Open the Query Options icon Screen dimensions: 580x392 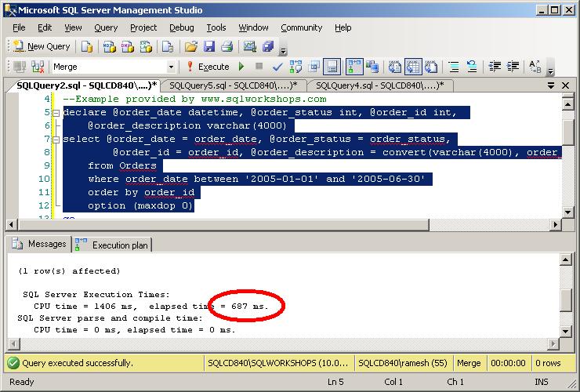314,67
